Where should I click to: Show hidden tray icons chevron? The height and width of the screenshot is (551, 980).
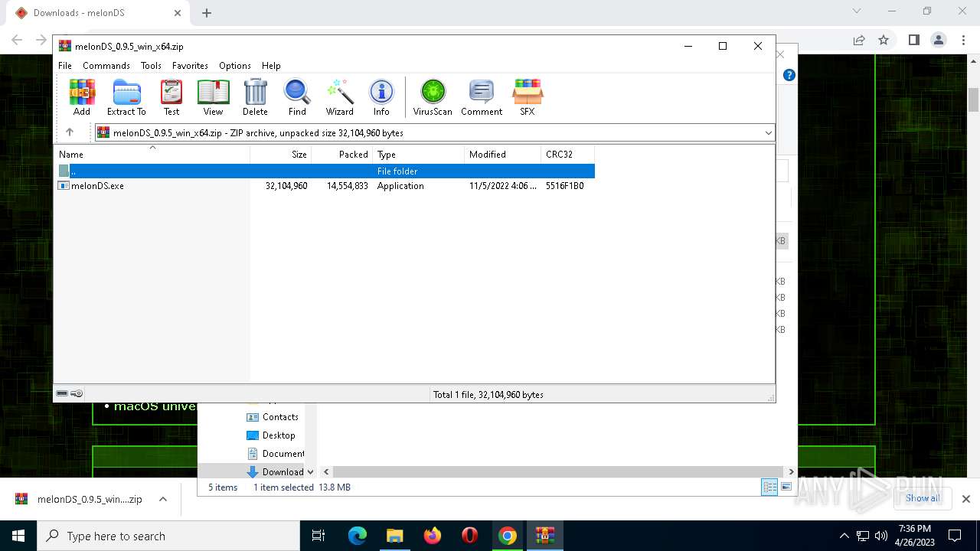[x=844, y=536]
